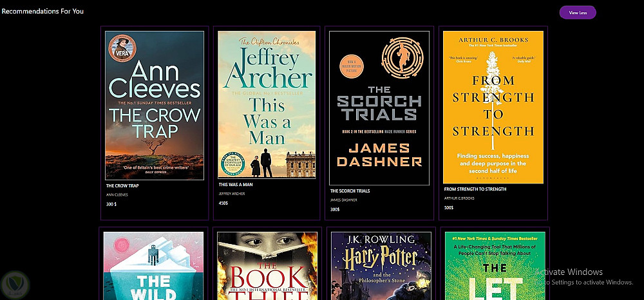Image resolution: width=644 pixels, height=300 pixels.
Task: Click THE CROW TRAP title text
Action: tap(122, 186)
